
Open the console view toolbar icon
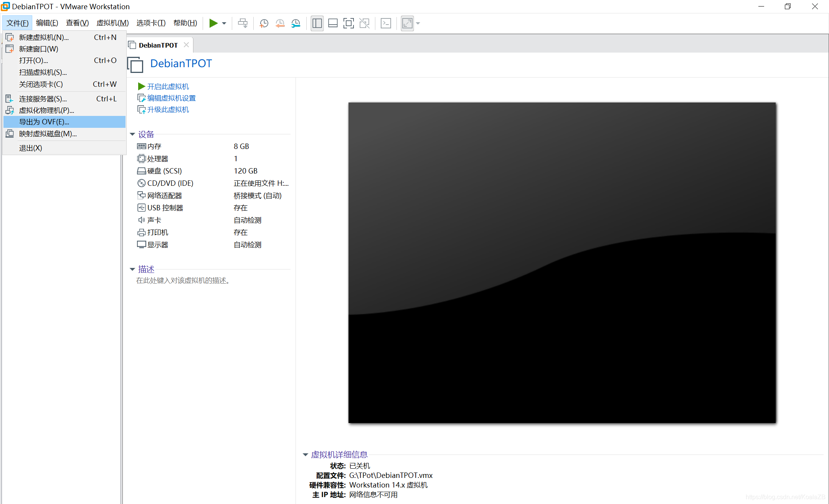point(386,23)
